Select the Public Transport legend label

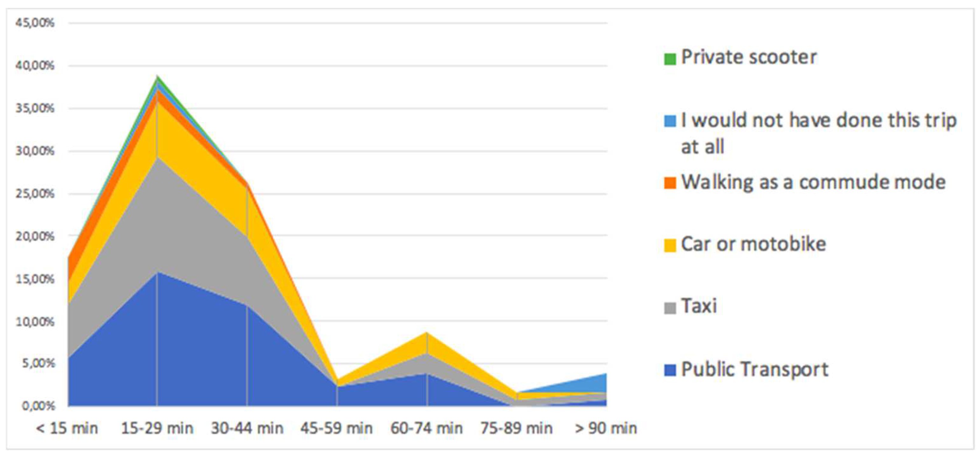(x=755, y=369)
